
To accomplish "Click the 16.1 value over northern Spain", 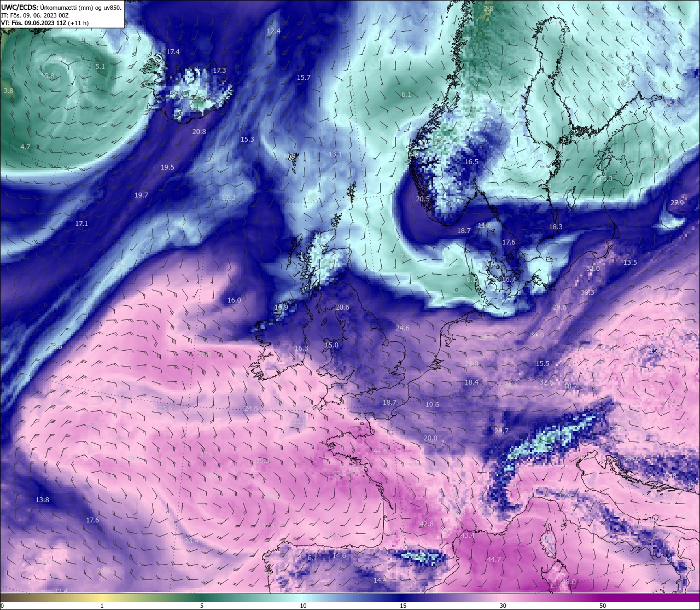I will click(311, 558).
